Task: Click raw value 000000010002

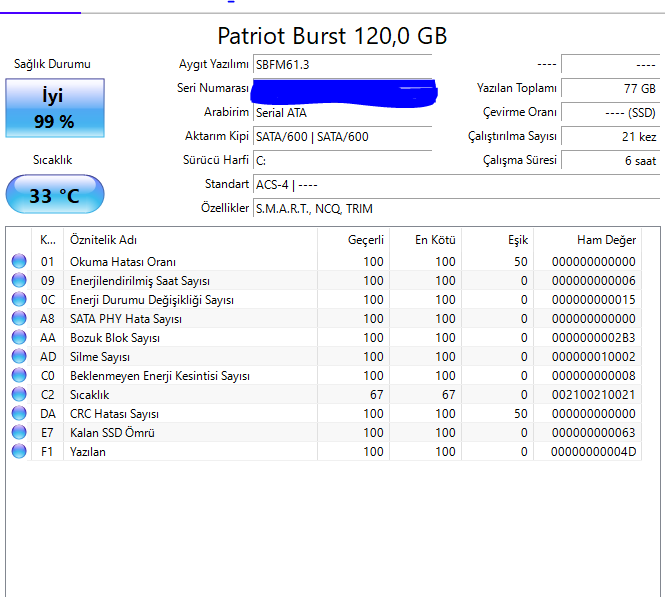Action: tap(593, 357)
